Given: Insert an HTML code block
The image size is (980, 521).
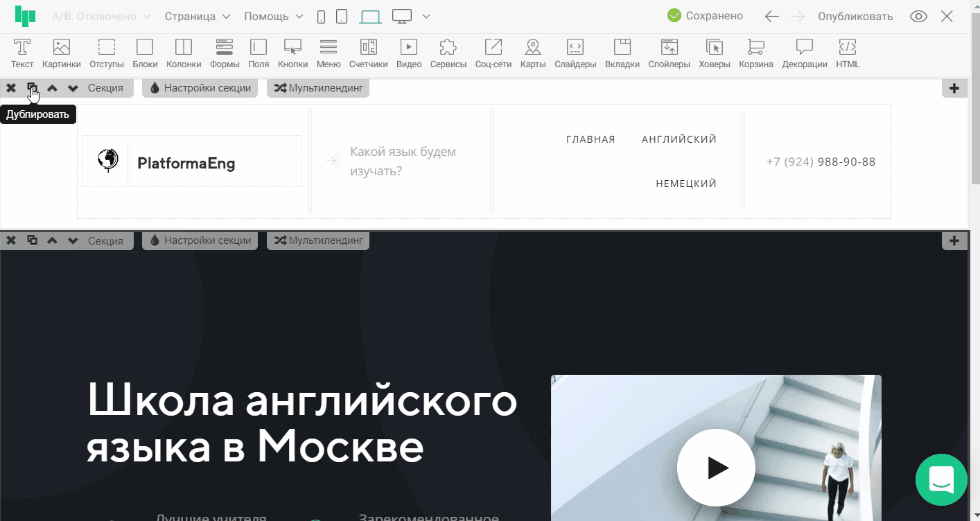Looking at the screenshot, I should click(x=847, y=53).
